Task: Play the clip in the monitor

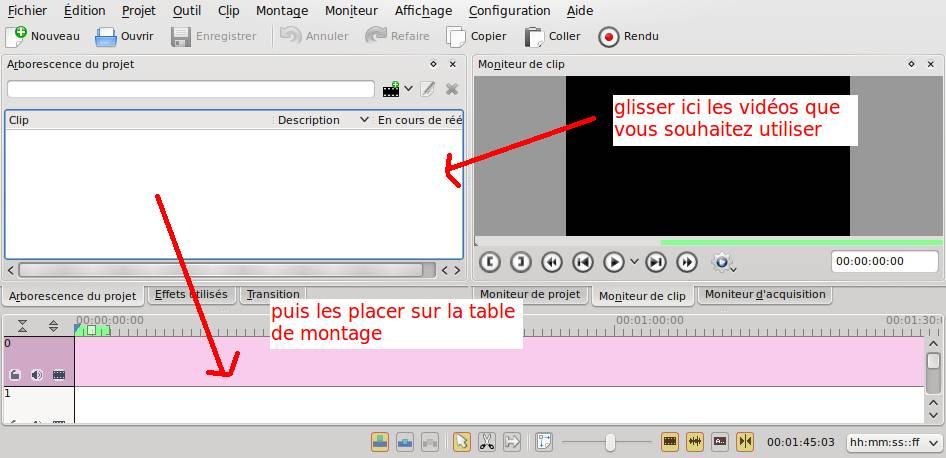Action: pyautogui.click(x=614, y=262)
